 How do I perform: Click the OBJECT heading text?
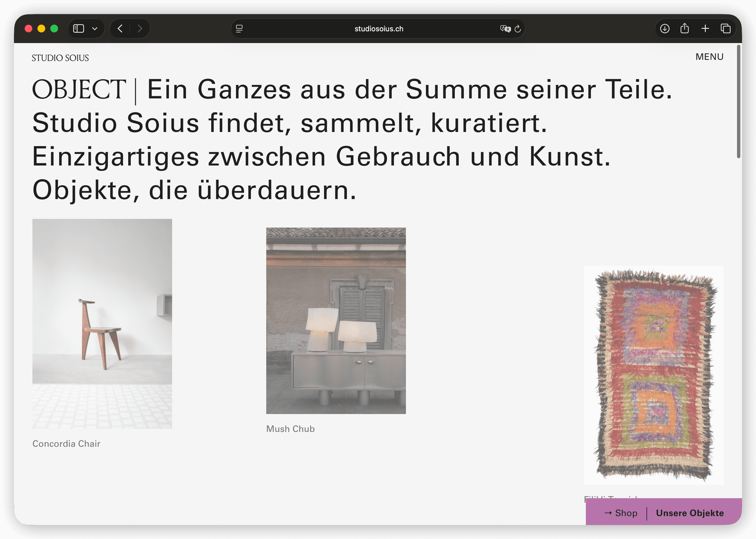(79, 89)
